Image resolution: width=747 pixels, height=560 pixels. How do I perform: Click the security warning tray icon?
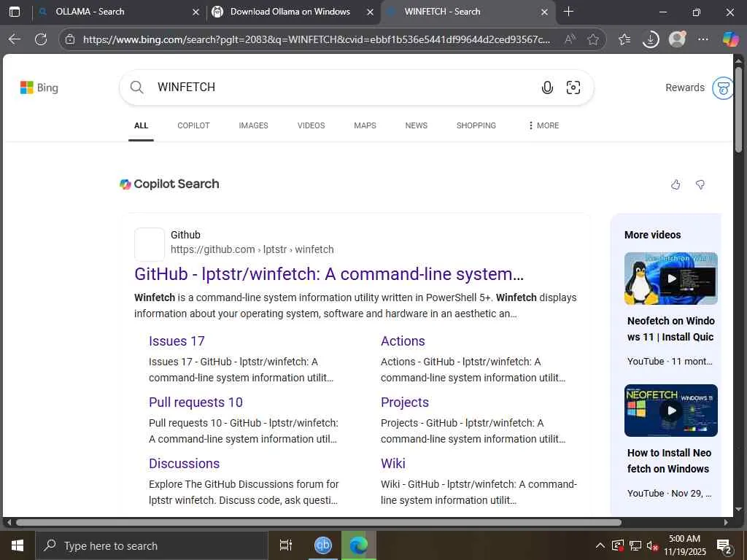(617, 545)
